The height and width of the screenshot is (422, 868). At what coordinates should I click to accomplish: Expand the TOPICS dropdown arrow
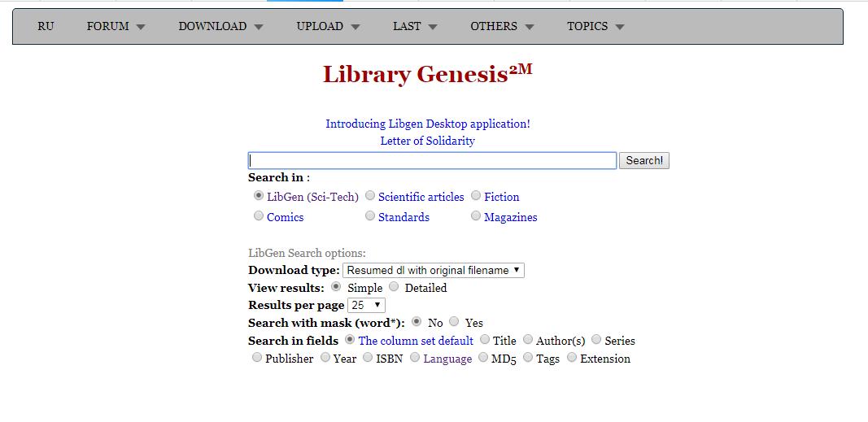619,27
